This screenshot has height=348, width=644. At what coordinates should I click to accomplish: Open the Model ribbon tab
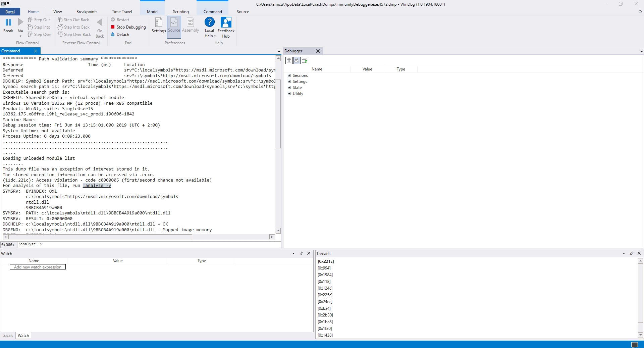coord(153,12)
